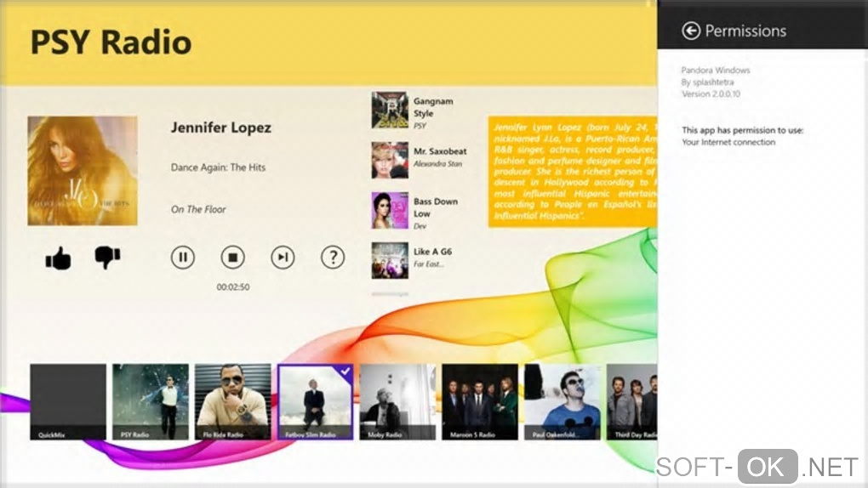Viewport: 868px width, 488px height.
Task: Select the PSY Radio station tile
Action: [151, 401]
